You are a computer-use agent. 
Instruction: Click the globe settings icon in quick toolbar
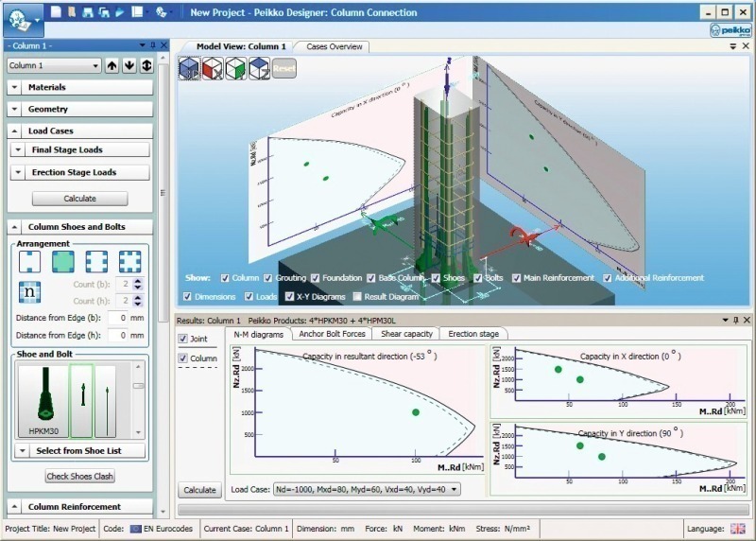pyautogui.click(x=161, y=12)
